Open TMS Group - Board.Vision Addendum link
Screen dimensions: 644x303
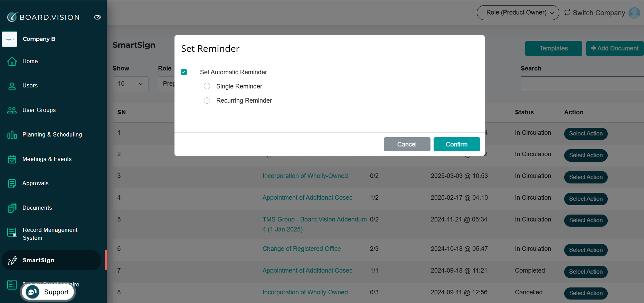click(314, 224)
